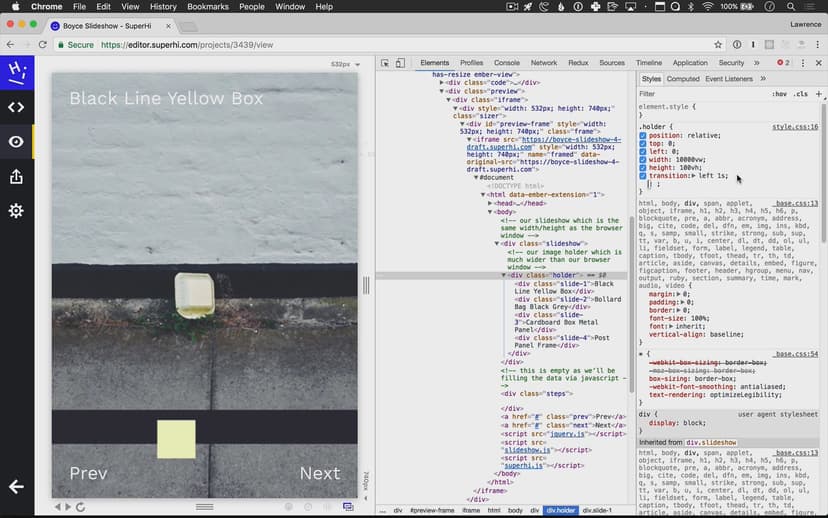Select the eye preview icon in sidebar

(16, 142)
